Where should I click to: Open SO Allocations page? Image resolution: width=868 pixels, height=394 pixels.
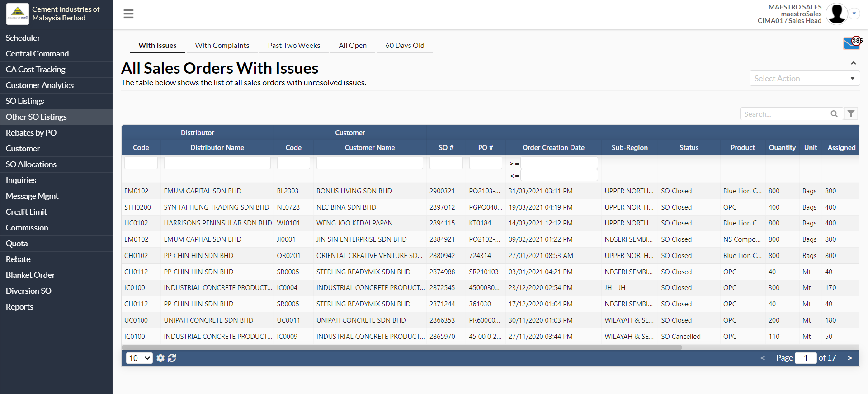click(x=56, y=164)
